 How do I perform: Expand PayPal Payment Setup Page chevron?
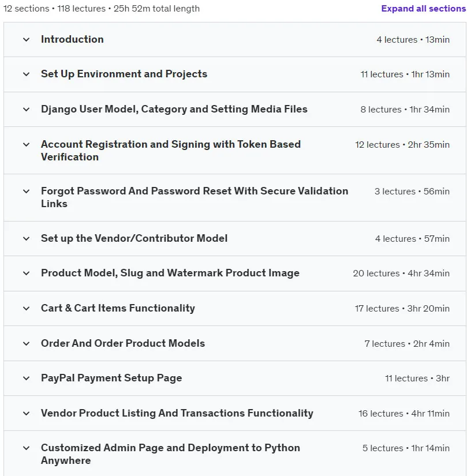coord(27,378)
